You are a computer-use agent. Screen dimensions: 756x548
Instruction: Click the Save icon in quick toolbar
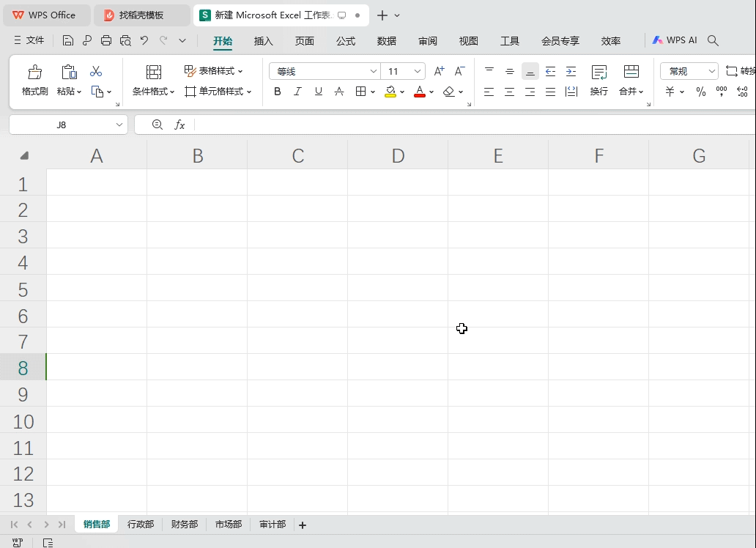(68, 40)
